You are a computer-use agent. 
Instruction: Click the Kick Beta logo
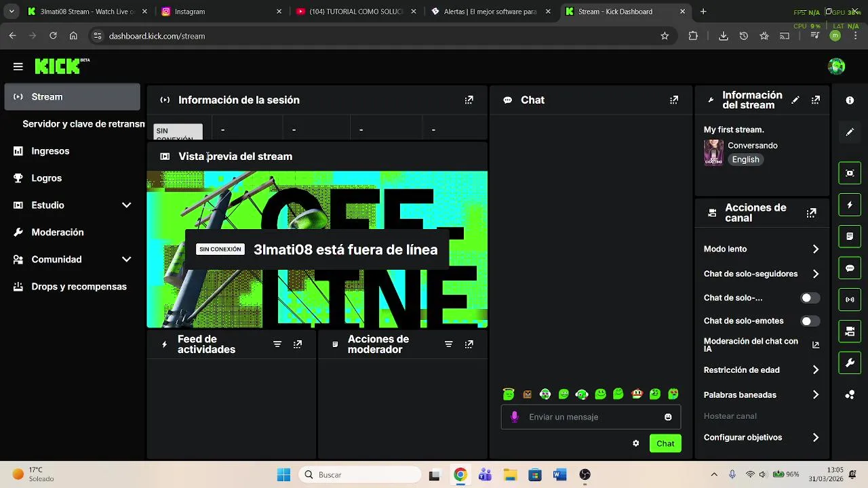62,66
